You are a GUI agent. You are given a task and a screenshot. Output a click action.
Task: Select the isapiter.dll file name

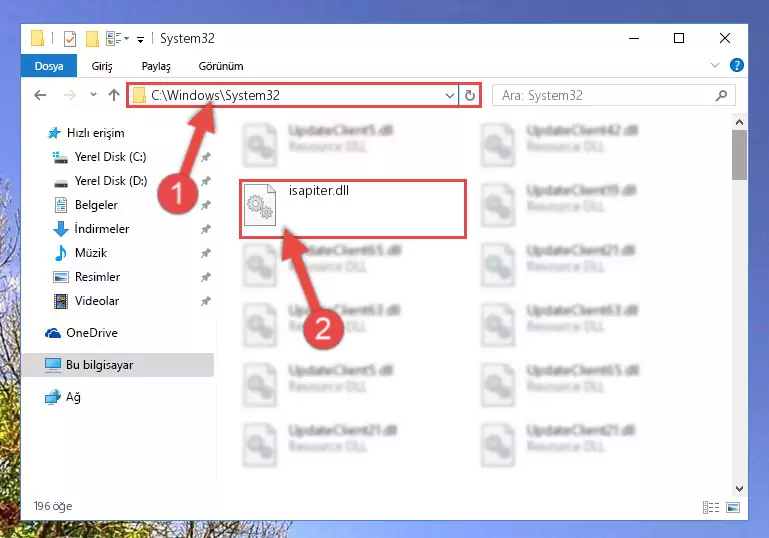pos(319,190)
